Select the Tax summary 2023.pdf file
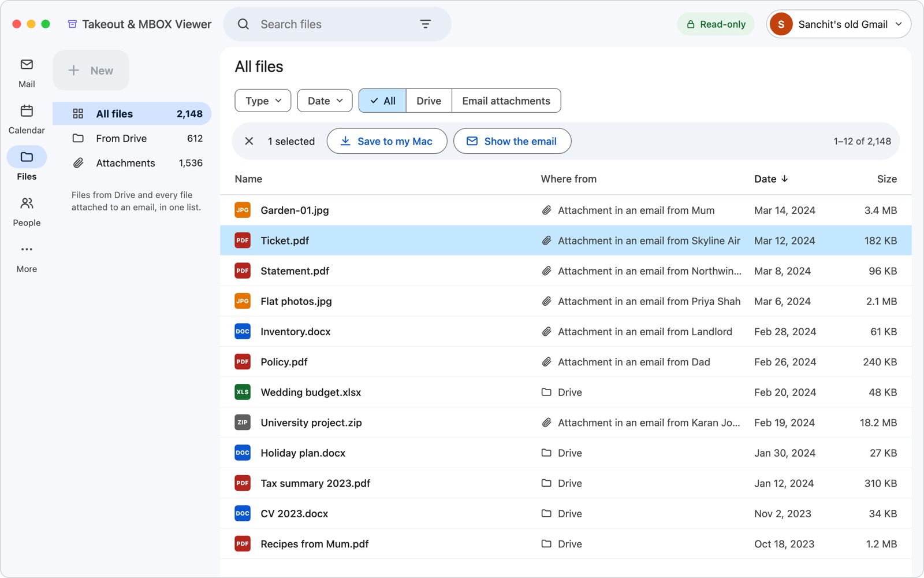This screenshot has width=924, height=578. (x=566, y=483)
